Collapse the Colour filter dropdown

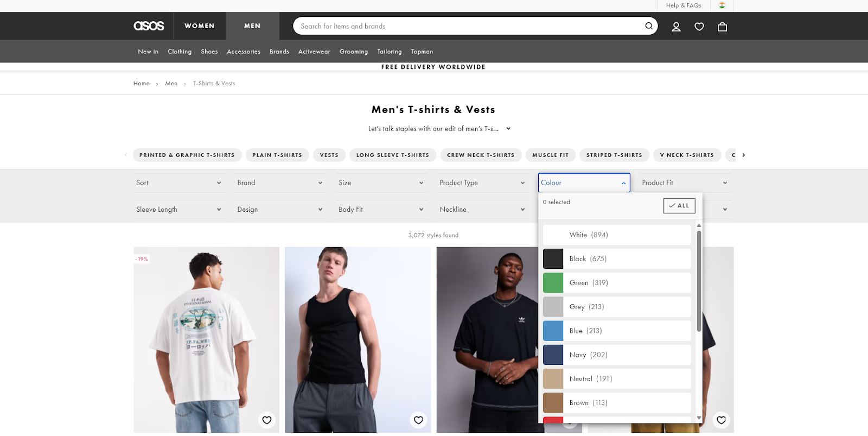pos(584,183)
